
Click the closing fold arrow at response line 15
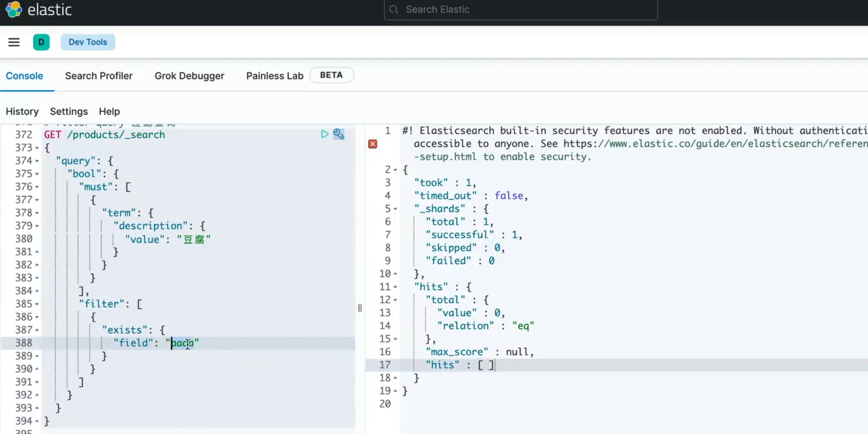395,339
